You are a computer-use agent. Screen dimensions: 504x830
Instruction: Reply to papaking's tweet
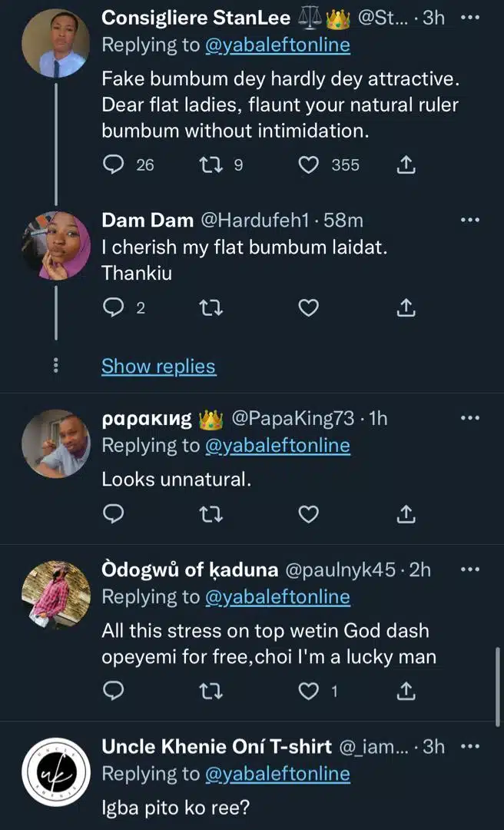113,514
